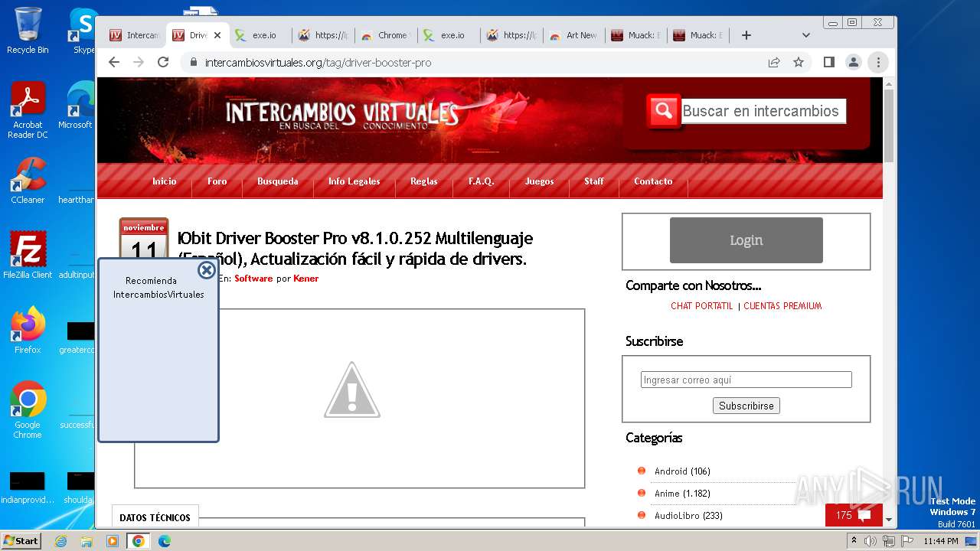Click the Subscribirse button
The height and width of the screenshot is (551, 980).
click(x=746, y=406)
